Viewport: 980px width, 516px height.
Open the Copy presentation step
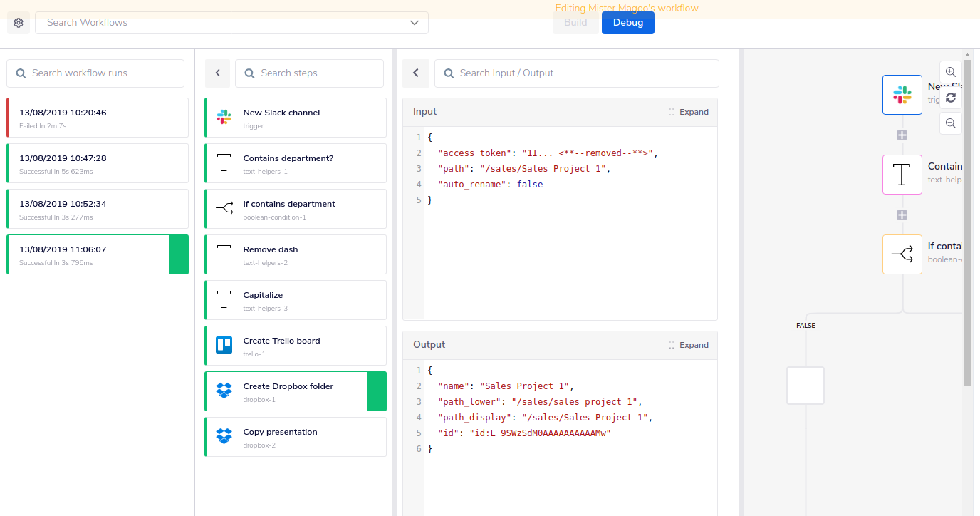(x=296, y=437)
